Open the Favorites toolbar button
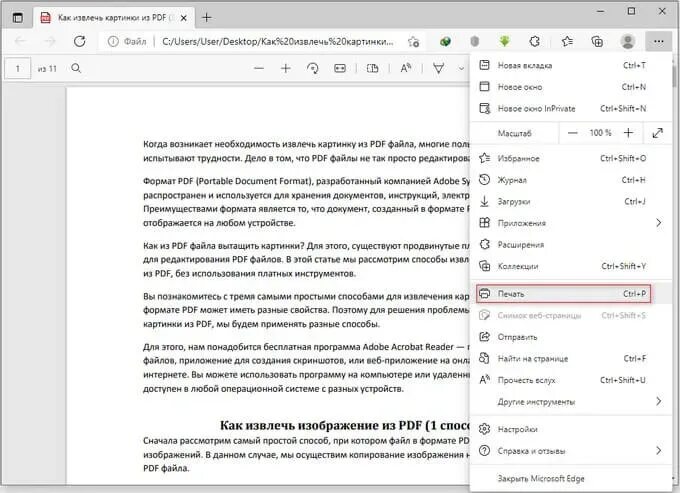 pos(567,42)
